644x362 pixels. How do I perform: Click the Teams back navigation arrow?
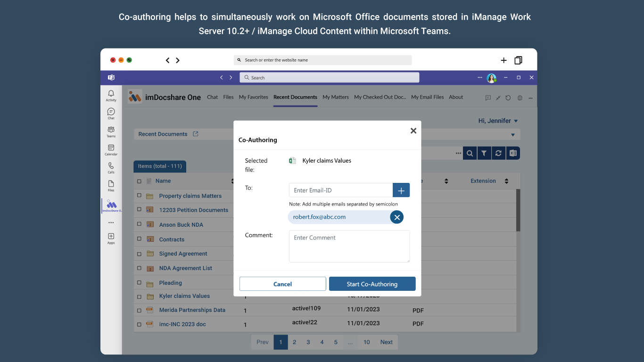[222, 77]
